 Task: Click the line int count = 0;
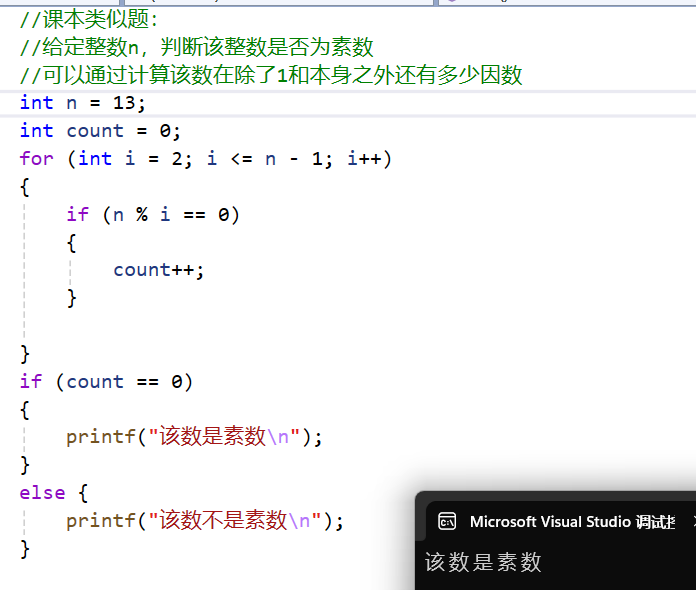[100, 131]
